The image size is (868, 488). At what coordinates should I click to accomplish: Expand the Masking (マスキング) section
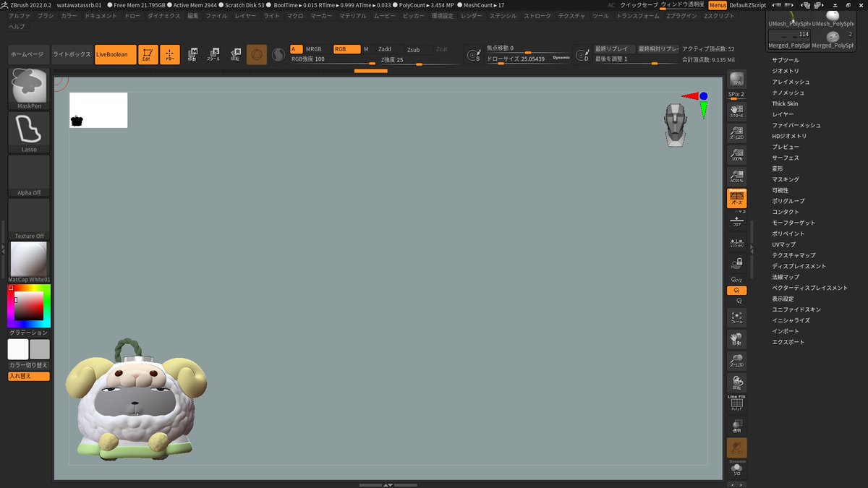786,179
